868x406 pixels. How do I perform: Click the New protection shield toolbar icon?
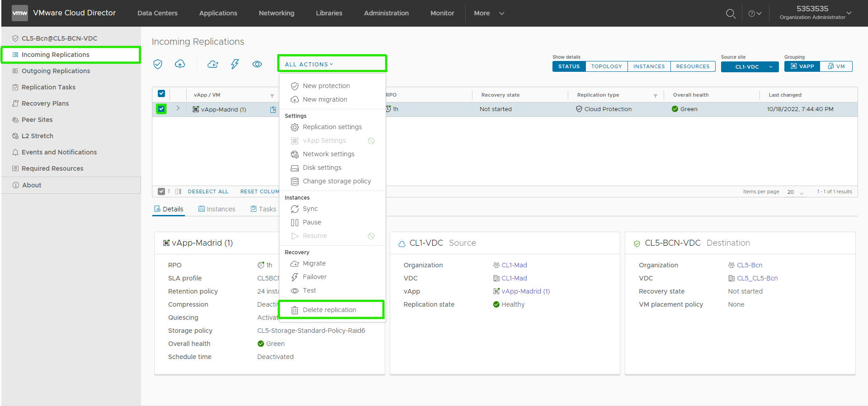click(158, 64)
